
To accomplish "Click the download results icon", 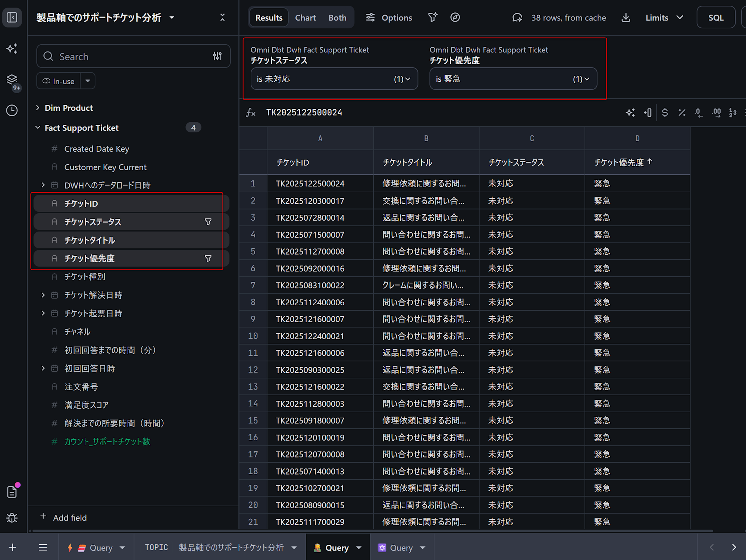I will point(626,18).
